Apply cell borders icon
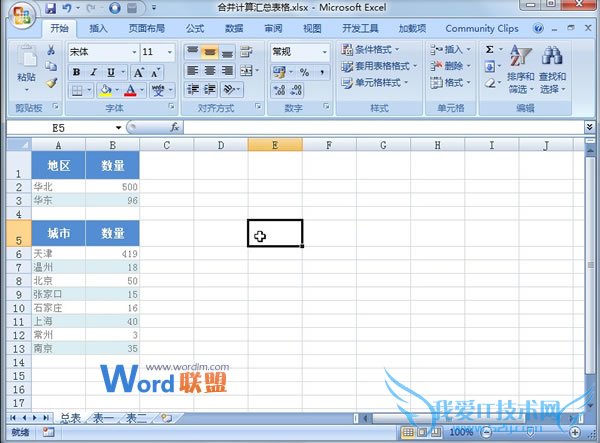600x443 pixels. [77, 91]
